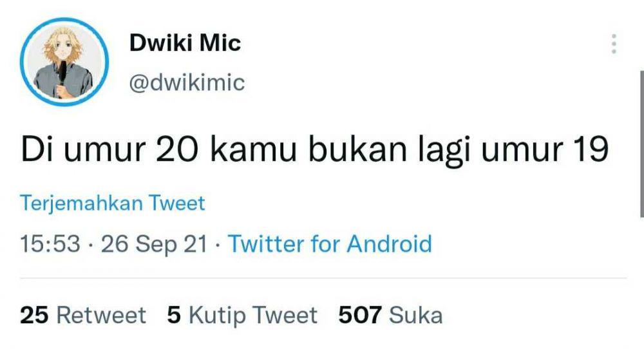Click the 15:53 timestamp

[50, 243]
